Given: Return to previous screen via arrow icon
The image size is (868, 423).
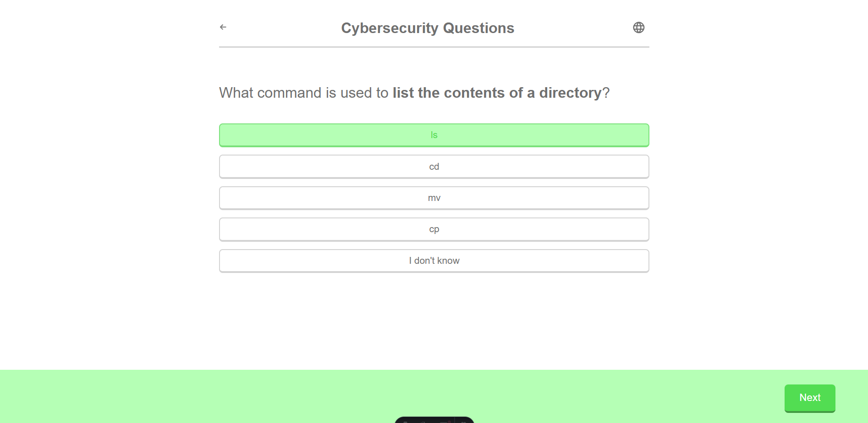Looking at the screenshot, I should (223, 27).
